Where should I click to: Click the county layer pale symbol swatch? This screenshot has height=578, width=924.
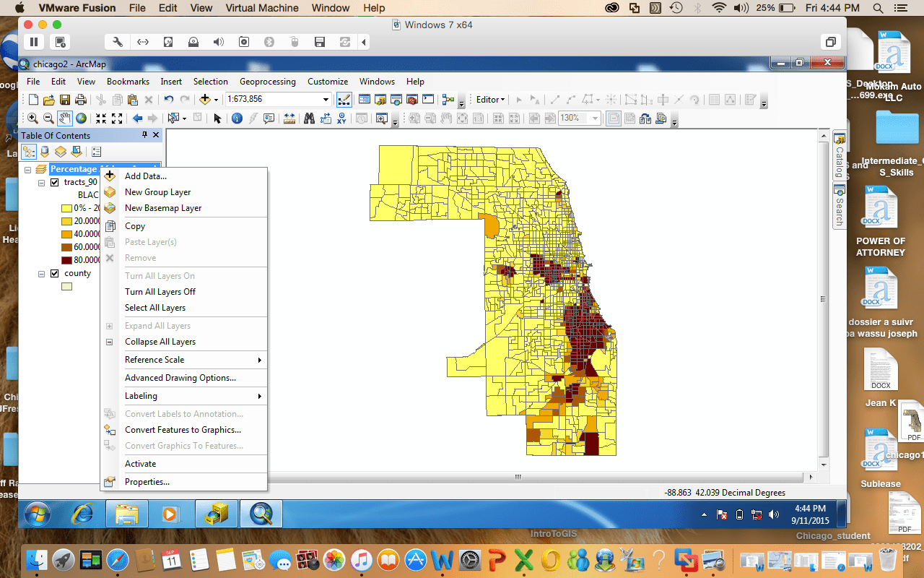(66, 287)
